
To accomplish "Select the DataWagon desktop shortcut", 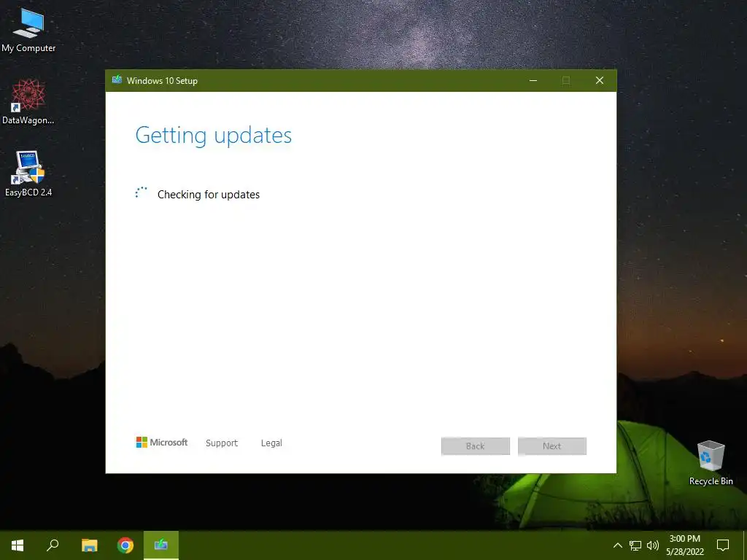I will (28, 102).
